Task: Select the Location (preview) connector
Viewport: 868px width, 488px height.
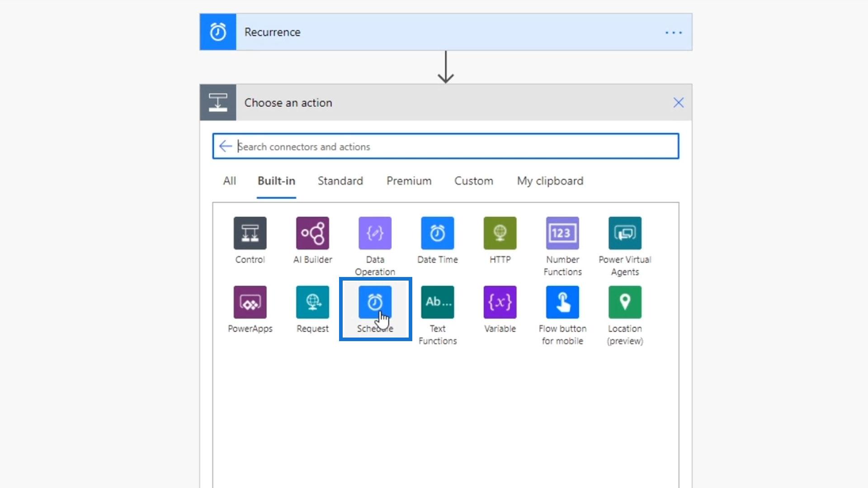Action: click(625, 302)
